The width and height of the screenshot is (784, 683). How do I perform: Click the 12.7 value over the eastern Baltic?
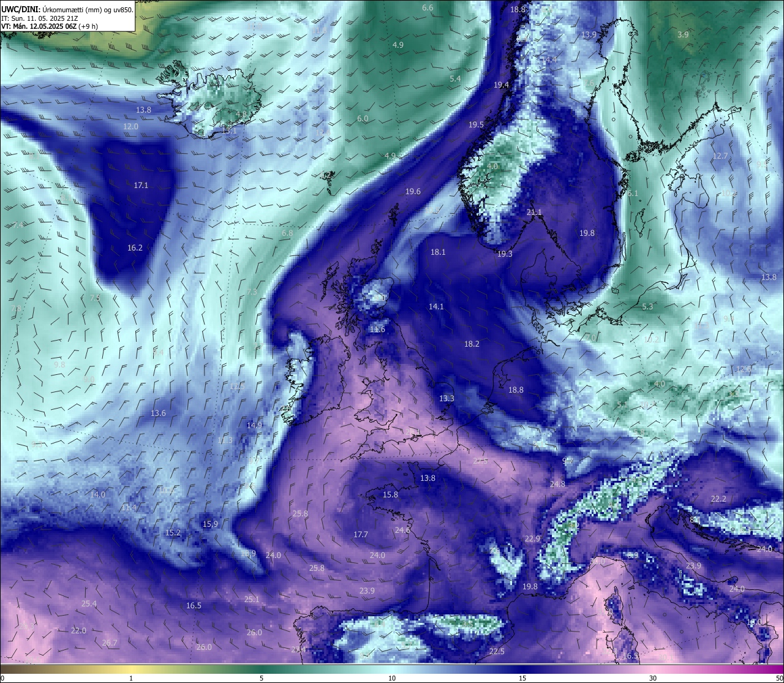(x=720, y=156)
